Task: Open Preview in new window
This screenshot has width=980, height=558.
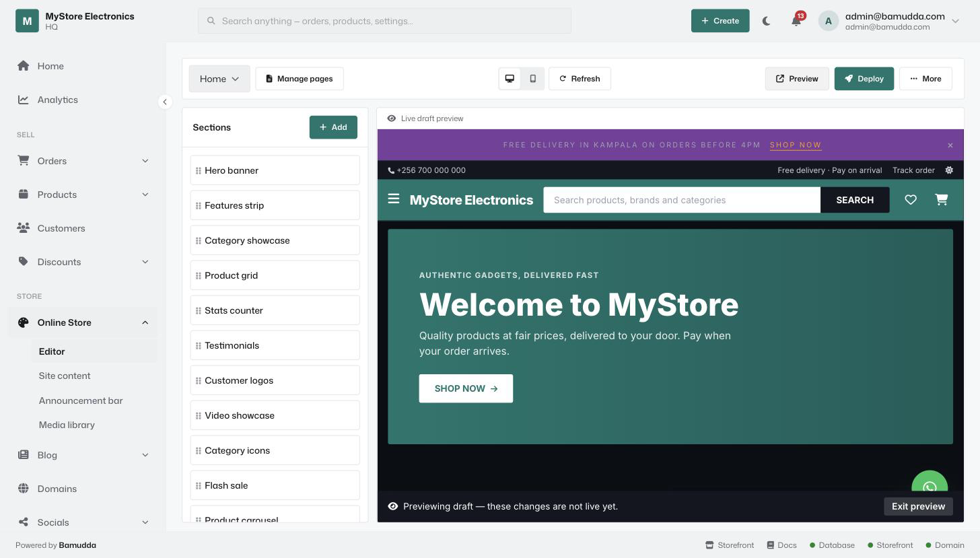Action: (797, 79)
